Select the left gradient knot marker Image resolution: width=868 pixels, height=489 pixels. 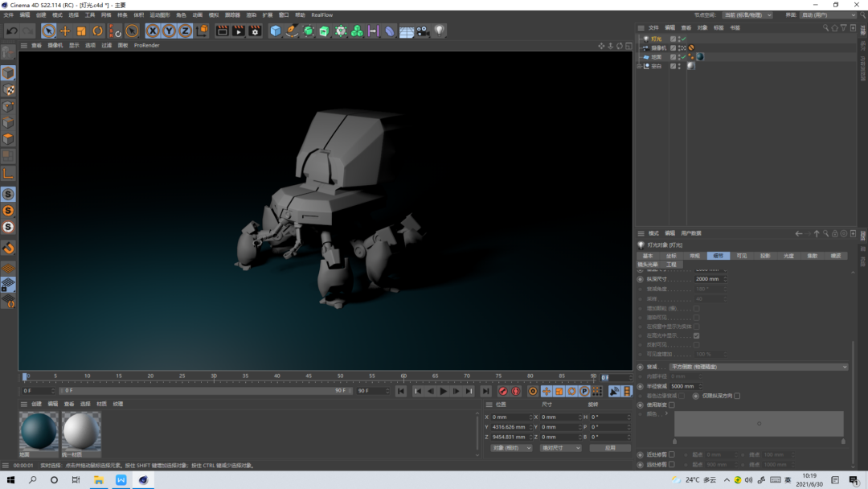[x=674, y=442]
